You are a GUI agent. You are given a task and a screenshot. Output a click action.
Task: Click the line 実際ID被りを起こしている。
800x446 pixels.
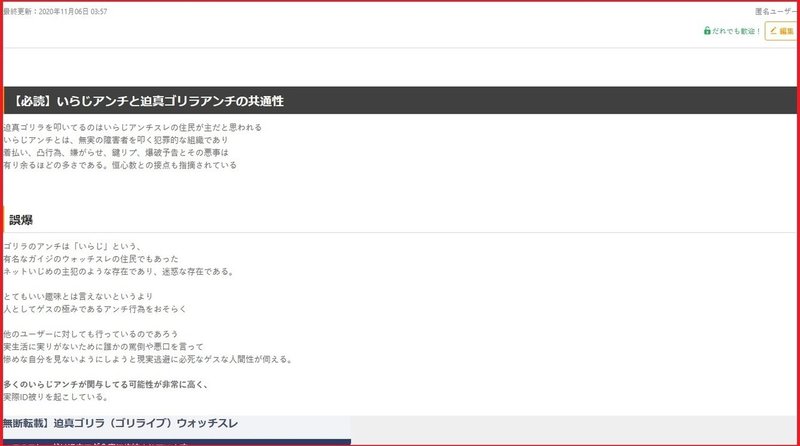point(56,397)
